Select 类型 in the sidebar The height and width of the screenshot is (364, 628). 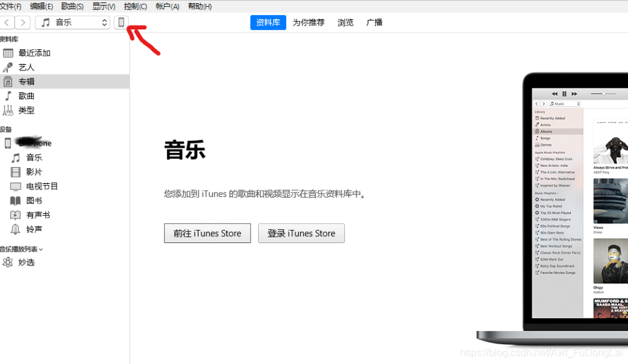pyautogui.click(x=64, y=110)
